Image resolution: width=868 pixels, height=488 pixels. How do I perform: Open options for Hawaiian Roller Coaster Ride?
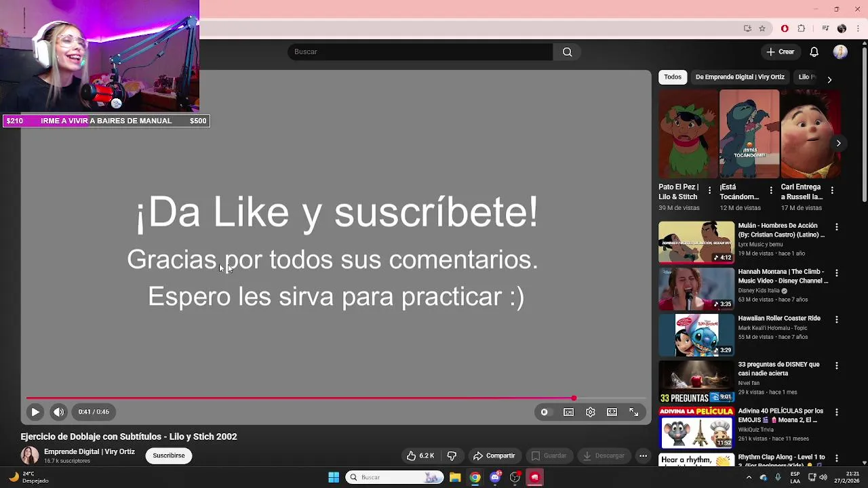click(837, 319)
